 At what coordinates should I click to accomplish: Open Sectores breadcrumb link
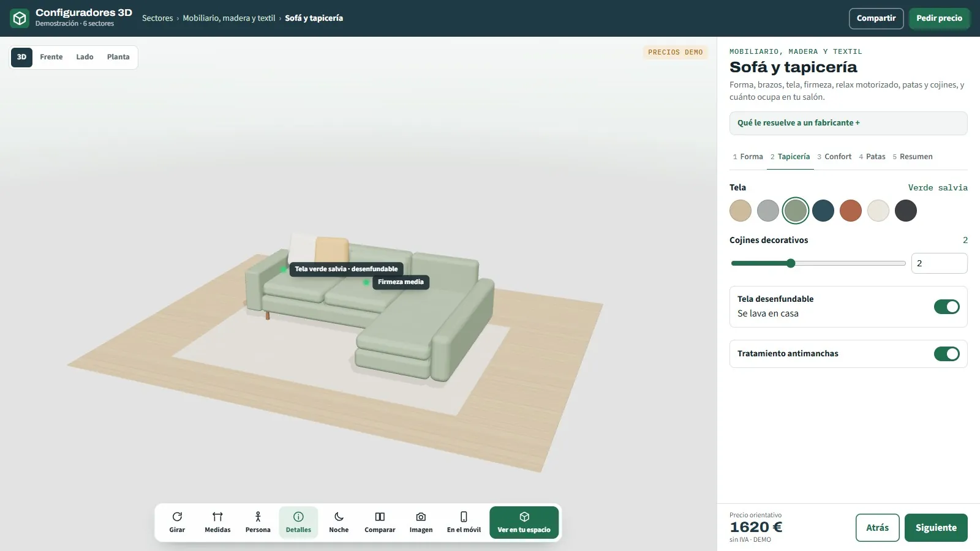pyautogui.click(x=157, y=18)
